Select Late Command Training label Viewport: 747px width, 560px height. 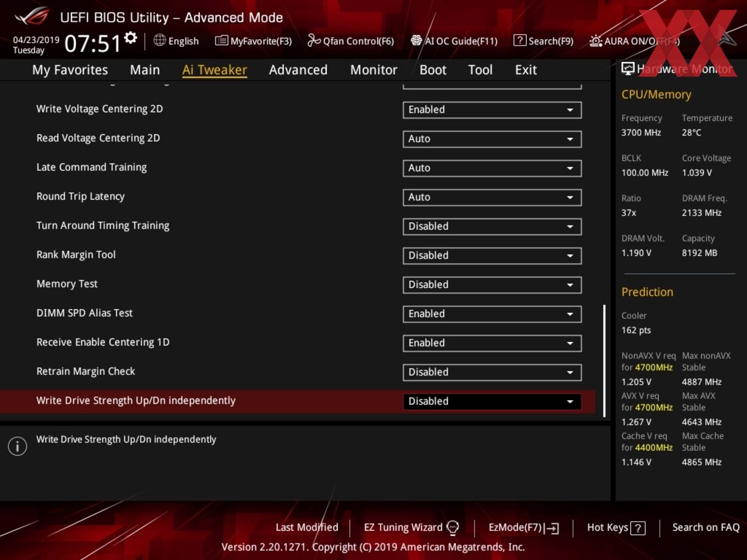91,167
